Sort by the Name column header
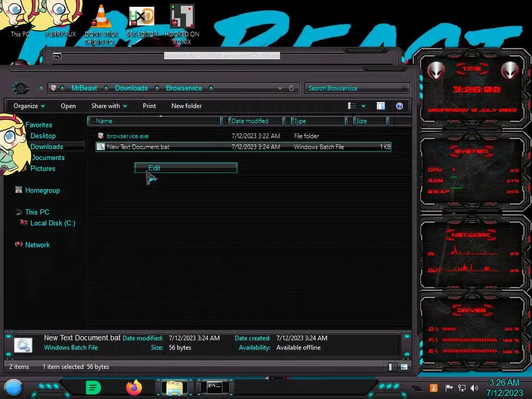 click(154, 121)
